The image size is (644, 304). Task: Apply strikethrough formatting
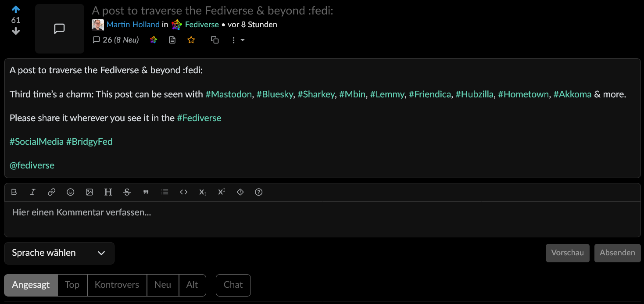pos(127,192)
